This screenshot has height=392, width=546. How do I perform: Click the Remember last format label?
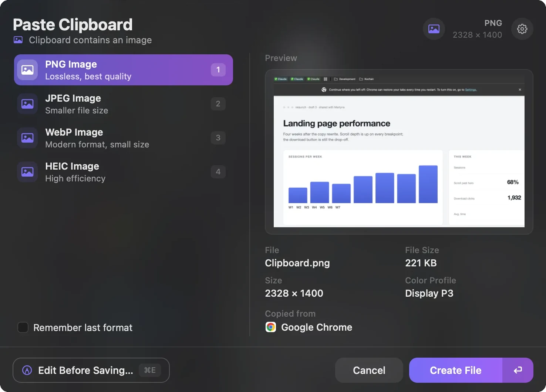coord(83,328)
